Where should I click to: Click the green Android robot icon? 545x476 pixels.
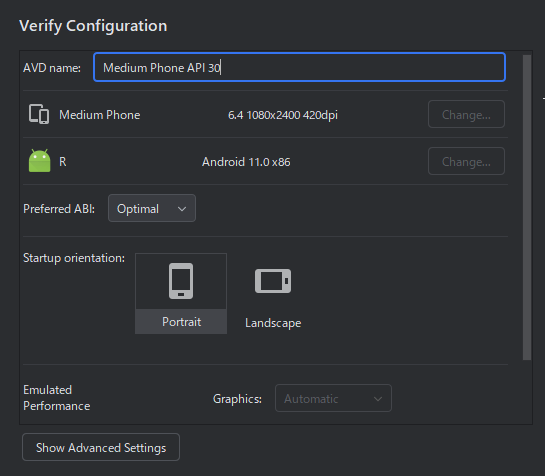pos(39,161)
